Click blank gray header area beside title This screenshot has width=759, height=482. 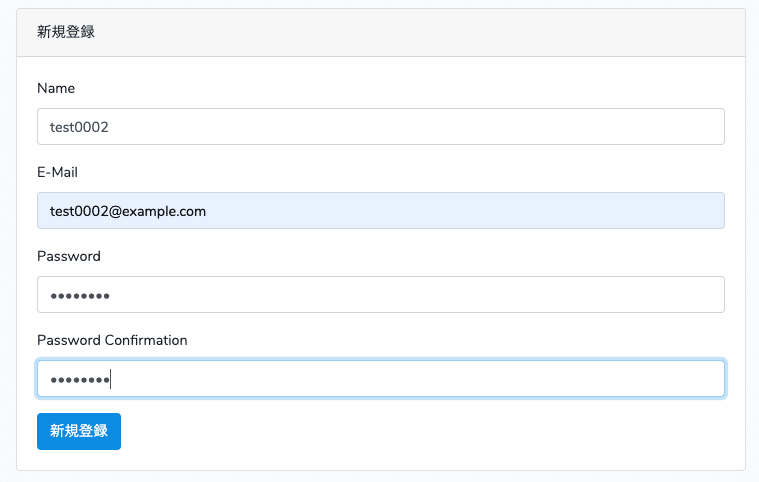coord(450,32)
